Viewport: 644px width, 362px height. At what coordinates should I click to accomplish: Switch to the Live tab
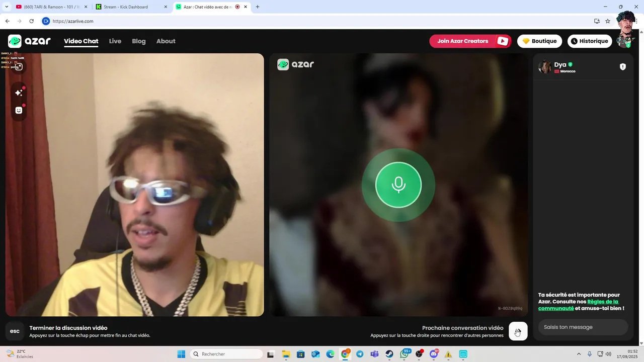[115, 41]
